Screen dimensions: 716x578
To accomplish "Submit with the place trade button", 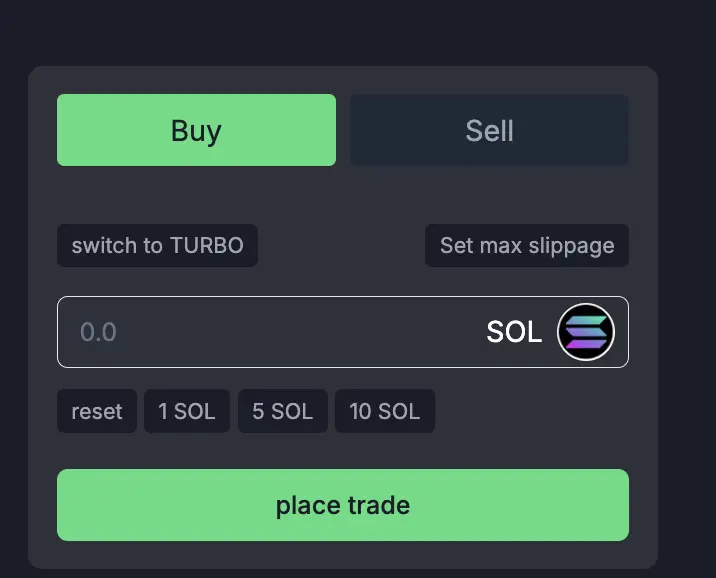I will pyautogui.click(x=343, y=505).
